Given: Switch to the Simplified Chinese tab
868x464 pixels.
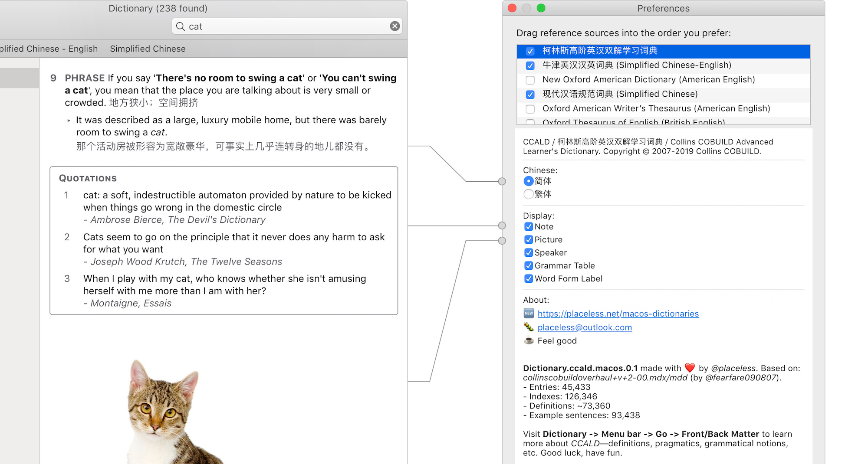Looking at the screenshot, I should click(x=148, y=49).
